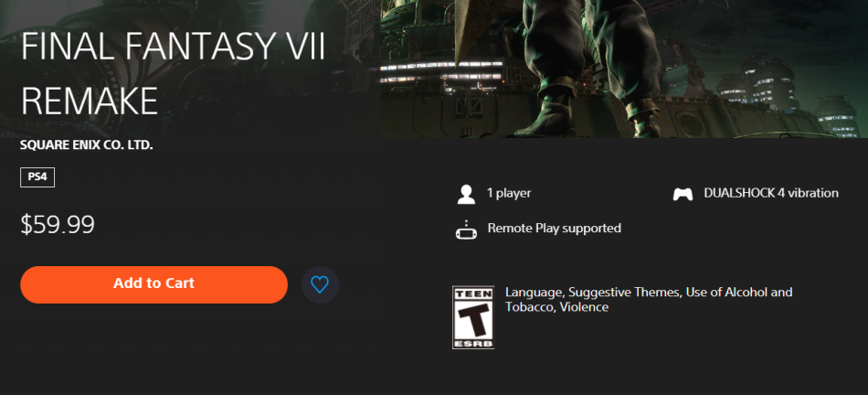Click the DUALSHOCK 4 vibration label
868x395 pixels.
click(x=771, y=193)
